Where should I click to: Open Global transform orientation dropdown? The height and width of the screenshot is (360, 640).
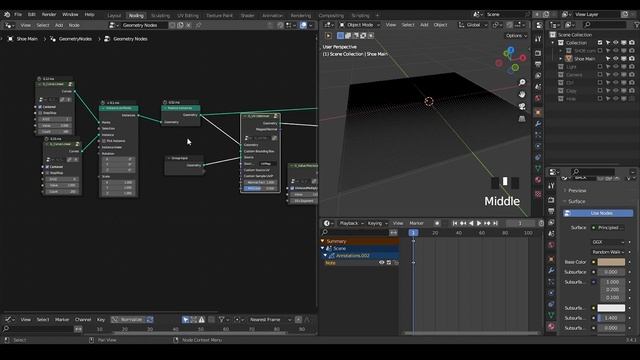coord(473,25)
